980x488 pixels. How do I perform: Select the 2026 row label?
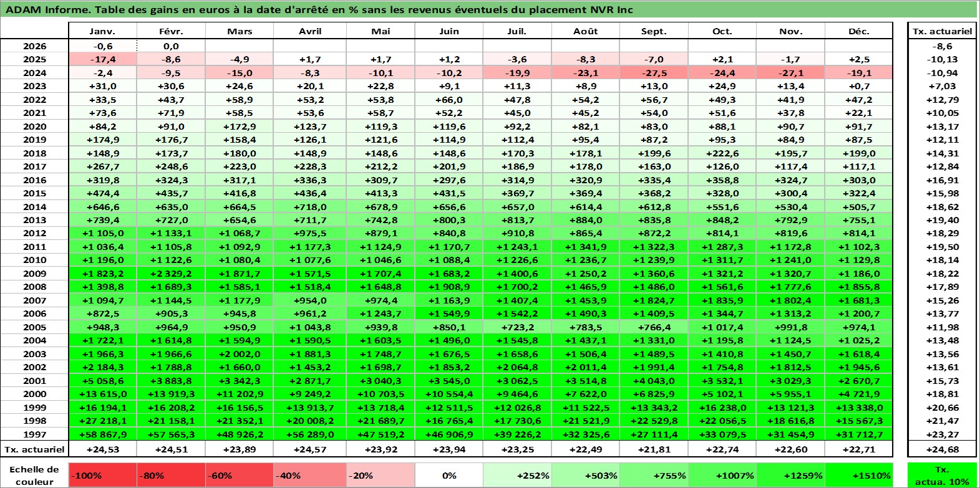[x=34, y=46]
